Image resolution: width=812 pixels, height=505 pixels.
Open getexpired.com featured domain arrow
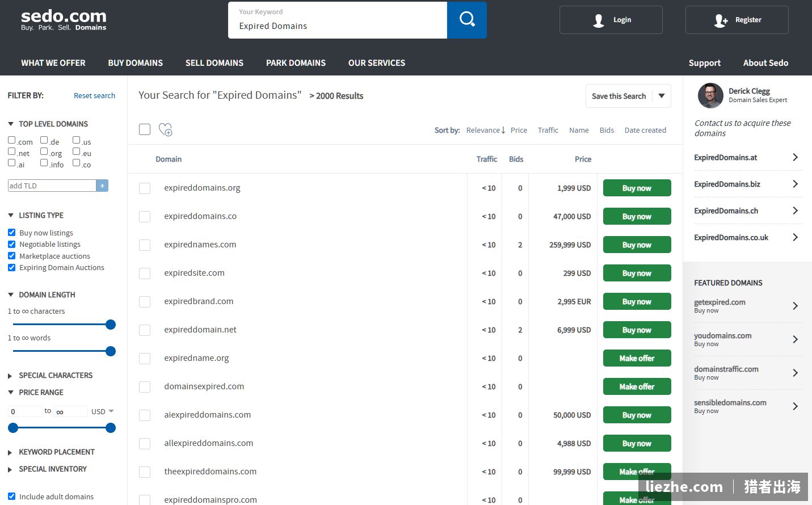pos(795,306)
